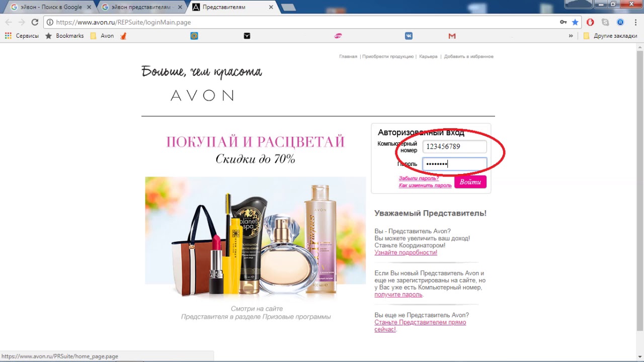This screenshot has height=362, width=644.
Task: Click the red extension icon in toolbar
Action: 591,22
